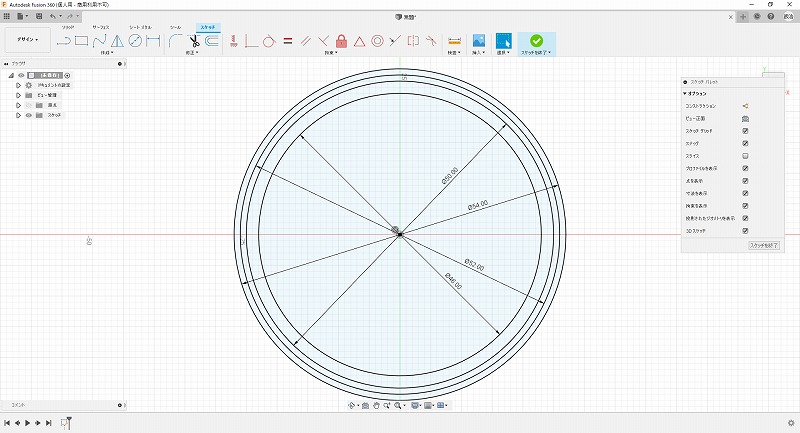Click the Fillet tool icon

point(175,41)
